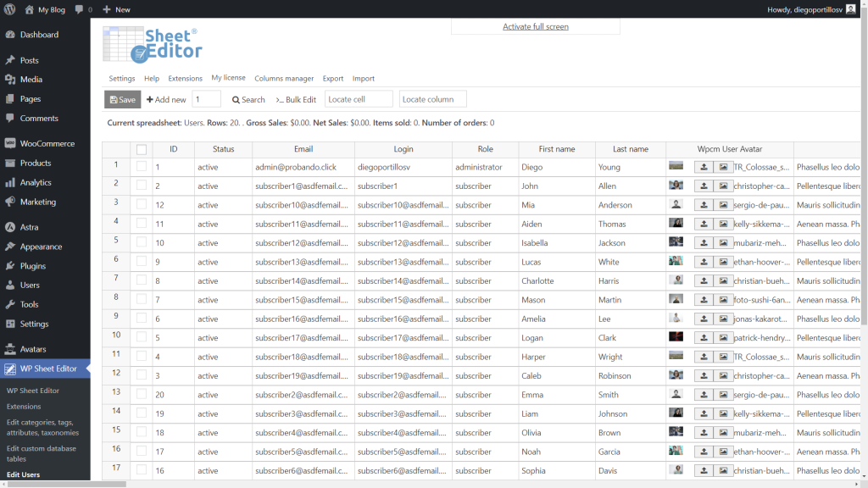Open the media library picker on John Allen's row

[722, 186]
